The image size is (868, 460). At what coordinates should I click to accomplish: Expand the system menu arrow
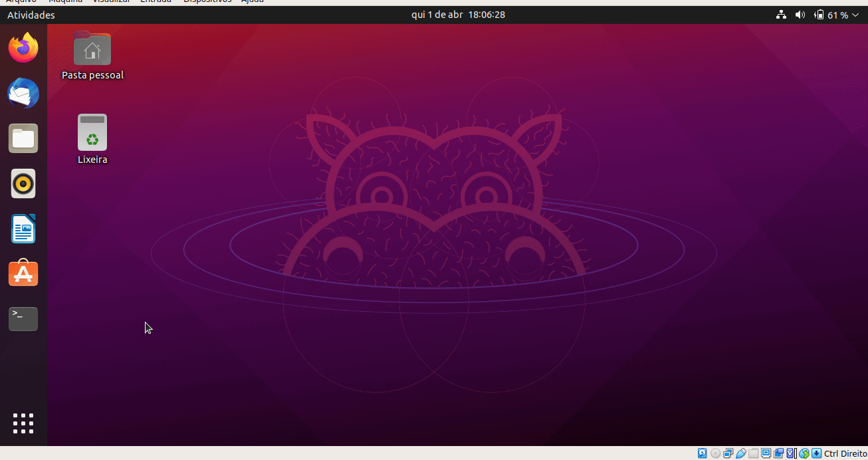pos(855,15)
